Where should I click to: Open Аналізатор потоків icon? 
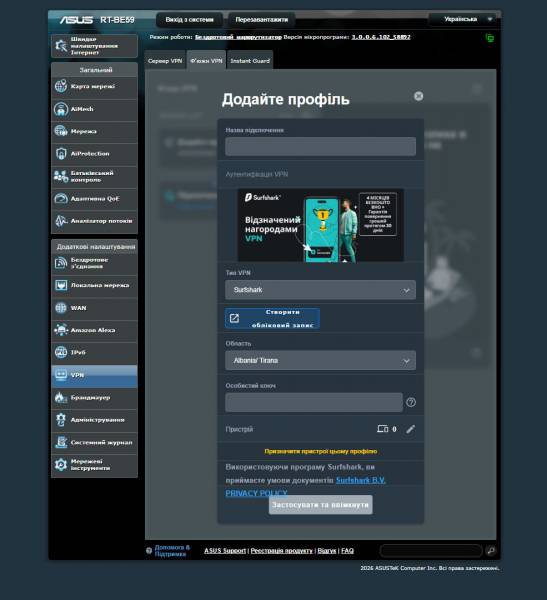(x=61, y=221)
